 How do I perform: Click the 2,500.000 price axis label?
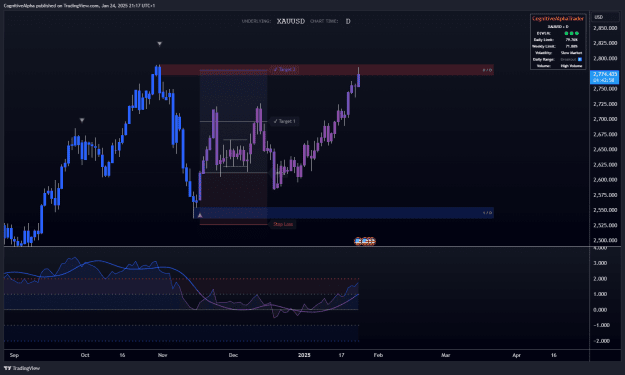tap(605, 240)
